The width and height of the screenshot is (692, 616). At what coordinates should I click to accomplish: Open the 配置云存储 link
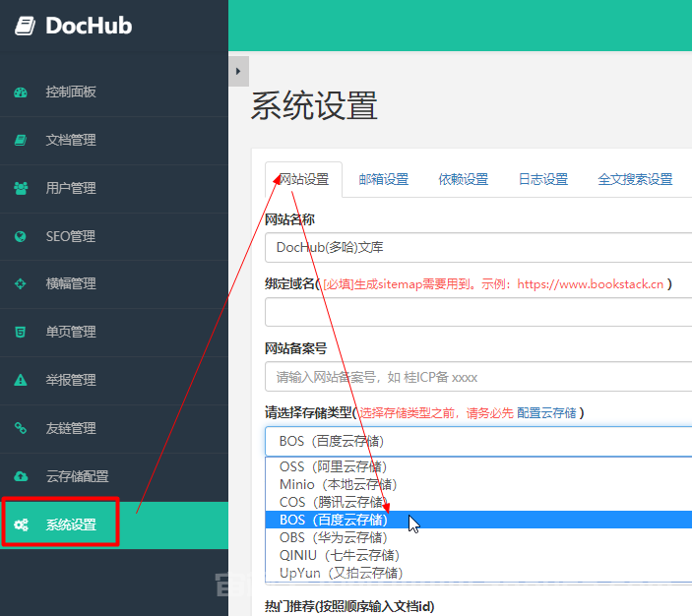[x=546, y=413]
